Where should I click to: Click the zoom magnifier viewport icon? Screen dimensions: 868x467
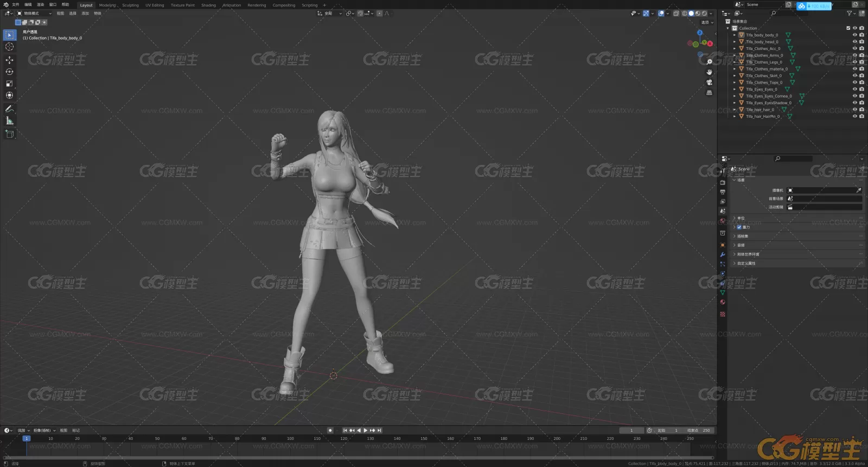coord(709,62)
